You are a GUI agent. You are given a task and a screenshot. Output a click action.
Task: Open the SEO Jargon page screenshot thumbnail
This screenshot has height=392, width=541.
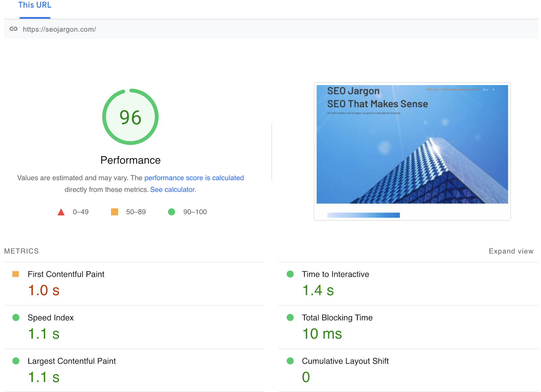tap(412, 145)
